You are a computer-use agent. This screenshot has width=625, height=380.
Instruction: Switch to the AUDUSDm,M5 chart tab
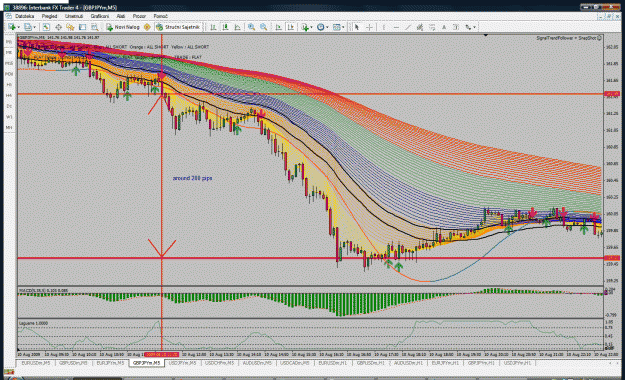pos(257,363)
